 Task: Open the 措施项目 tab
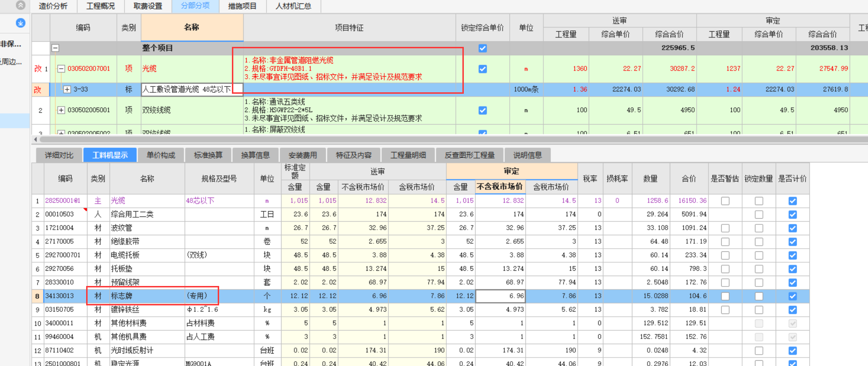coord(242,6)
